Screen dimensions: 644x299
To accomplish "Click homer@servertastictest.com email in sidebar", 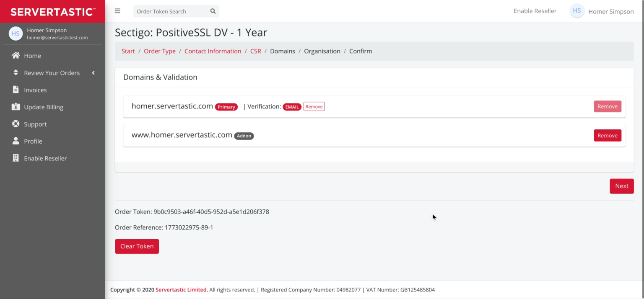I will point(57,38).
